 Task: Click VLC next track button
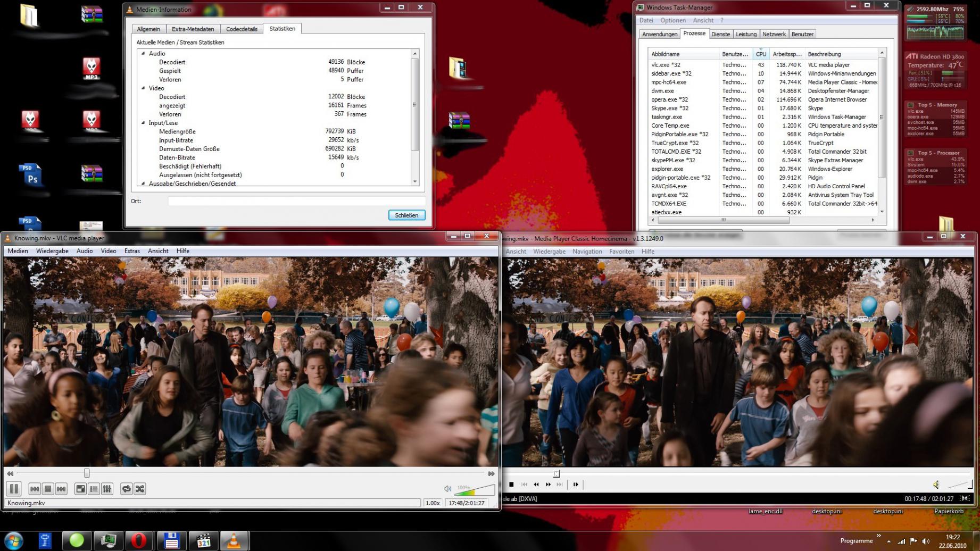[x=61, y=489]
